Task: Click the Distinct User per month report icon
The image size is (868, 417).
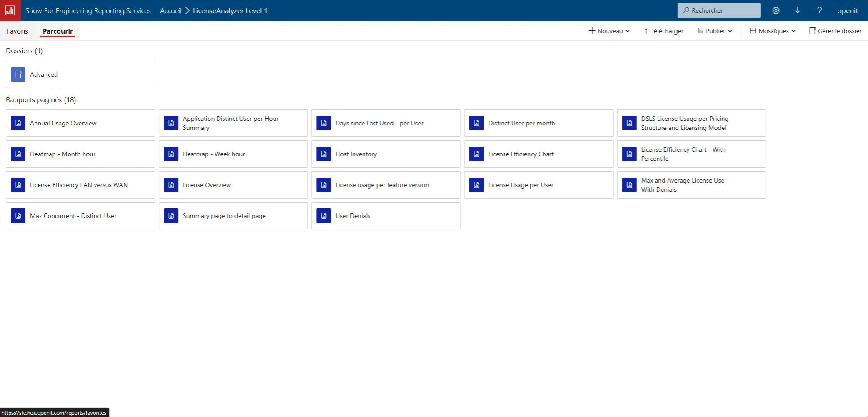Action: [x=476, y=123]
